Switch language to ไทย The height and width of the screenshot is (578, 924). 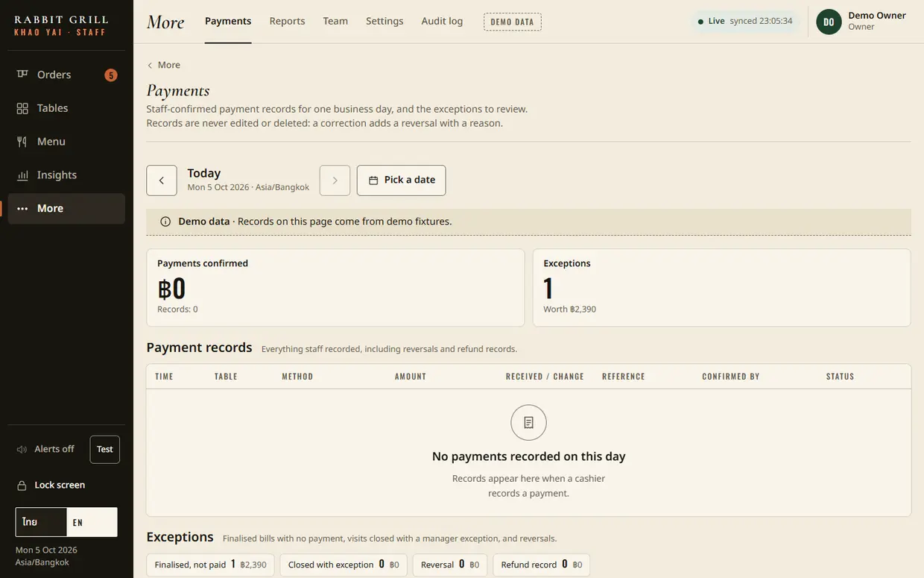point(41,522)
